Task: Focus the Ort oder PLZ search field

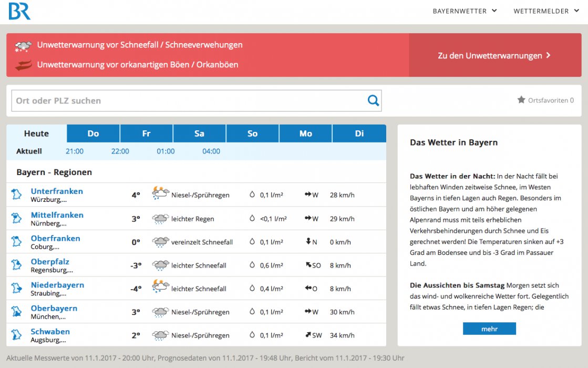Action: 189,100
